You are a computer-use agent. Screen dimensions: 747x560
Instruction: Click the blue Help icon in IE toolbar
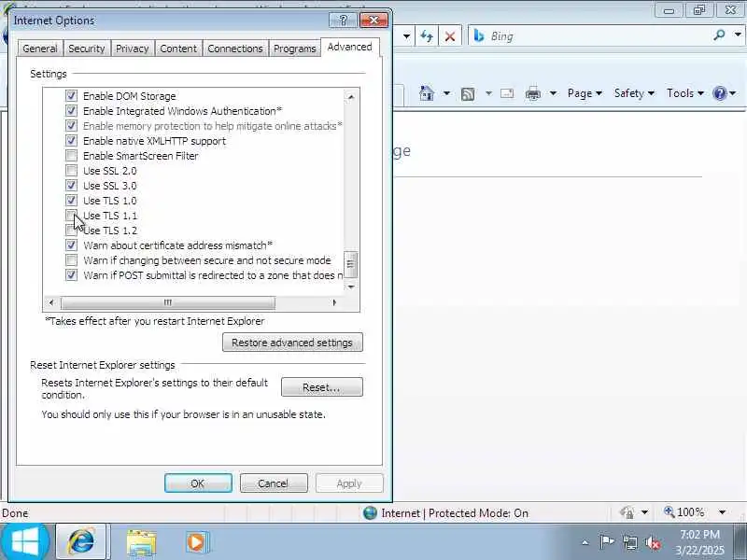tap(719, 93)
